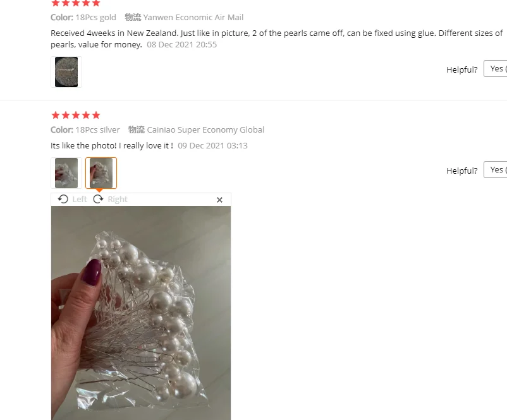507x420 pixels.
Task: Click the 'Cainiao Super Economy Global' shipping text
Action: 205,130
